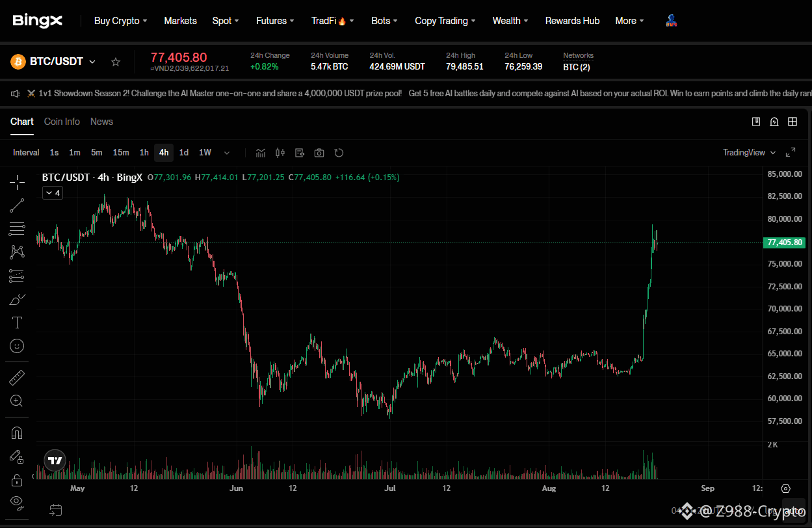Toggle Hide All Drawings eye icon
Viewport: 812px width, 528px height.
[17, 502]
